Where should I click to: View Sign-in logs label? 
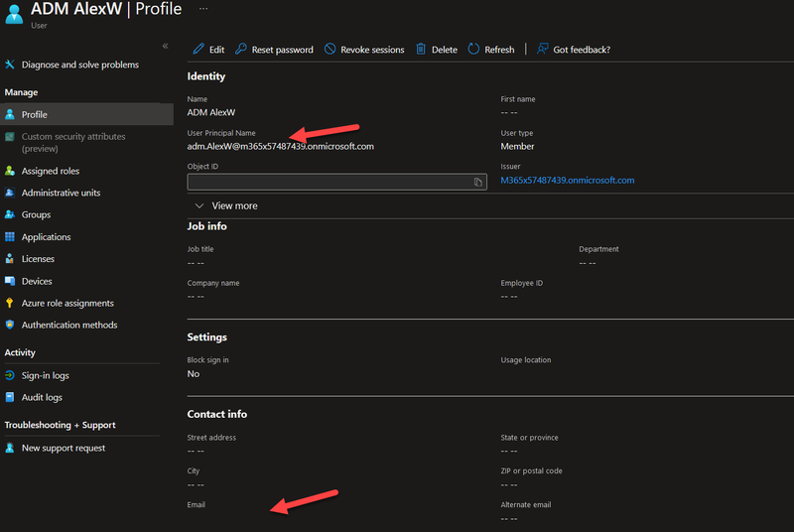tap(45, 375)
